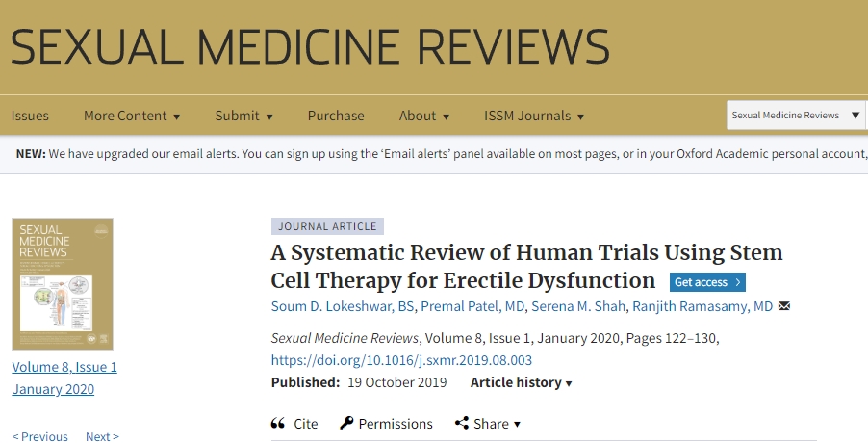
Task: Expand the Submit menu
Action: tap(243, 116)
